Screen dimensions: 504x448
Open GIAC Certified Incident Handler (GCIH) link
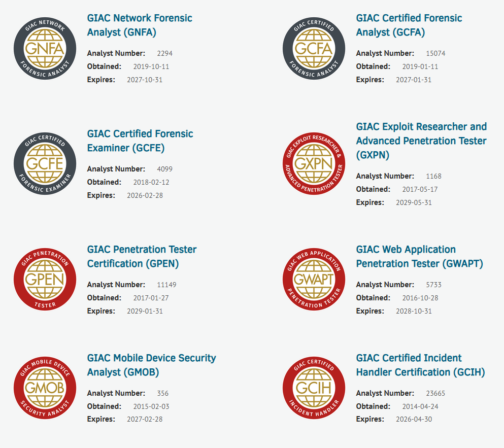click(x=420, y=365)
